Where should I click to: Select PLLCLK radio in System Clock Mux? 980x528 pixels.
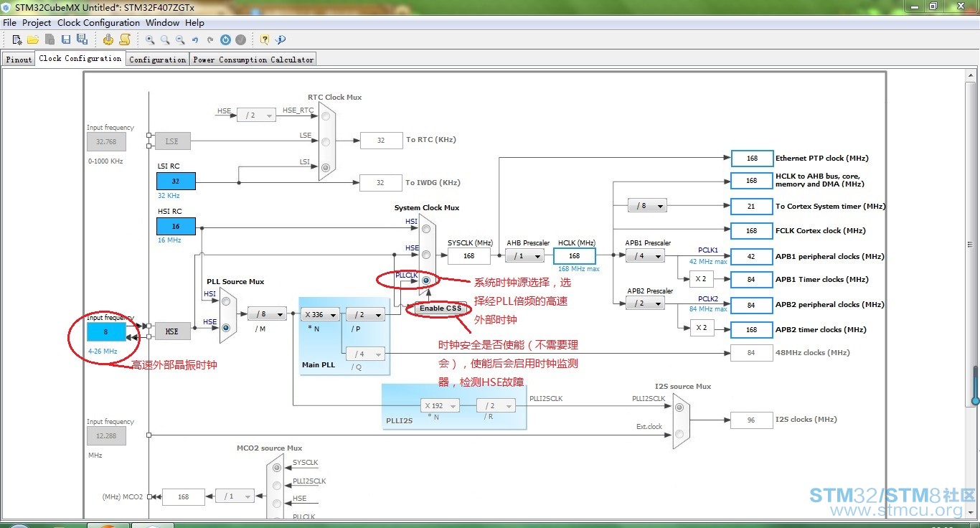pyautogui.click(x=426, y=280)
